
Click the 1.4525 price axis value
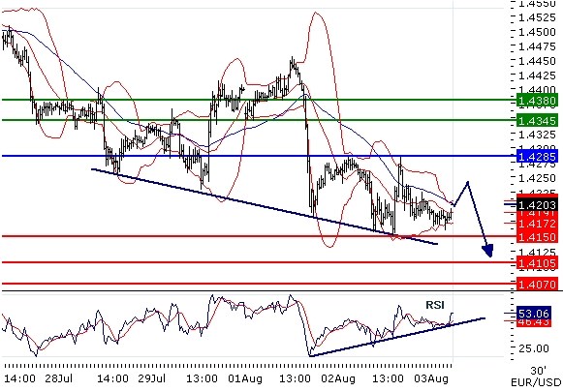(538, 16)
